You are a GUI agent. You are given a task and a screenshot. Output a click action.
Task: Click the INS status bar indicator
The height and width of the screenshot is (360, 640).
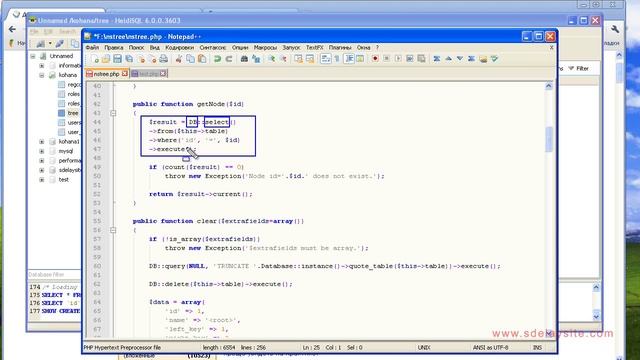[537, 348]
